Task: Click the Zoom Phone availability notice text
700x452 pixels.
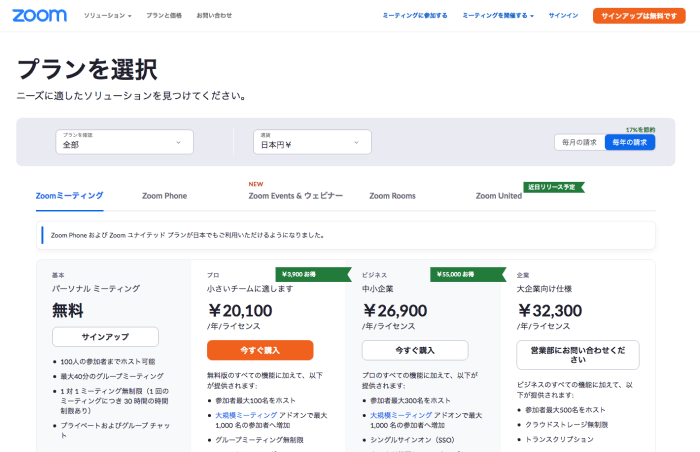Action: pos(187,235)
